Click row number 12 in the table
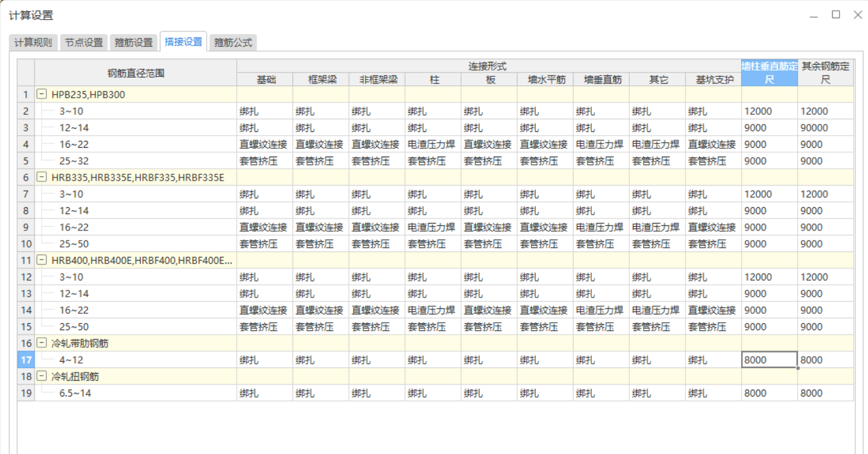Image resolution: width=868 pixels, height=454 pixels. tap(25, 277)
